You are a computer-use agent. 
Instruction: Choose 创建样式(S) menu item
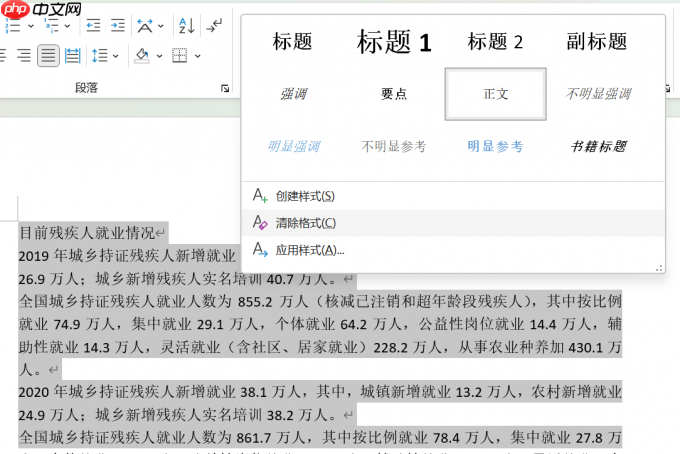[453, 196]
